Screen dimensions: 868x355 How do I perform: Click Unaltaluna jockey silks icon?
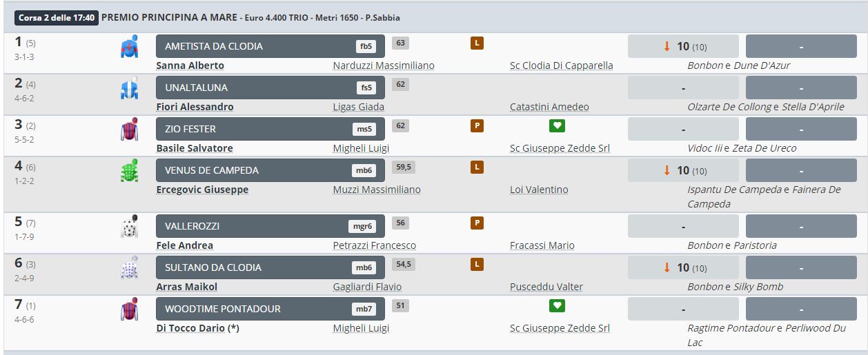(129, 88)
